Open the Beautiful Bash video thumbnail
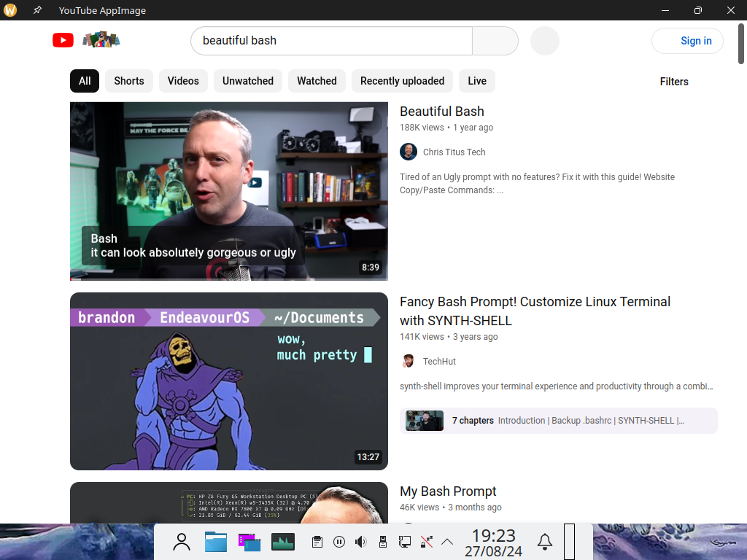The width and height of the screenshot is (747, 560). tap(228, 191)
